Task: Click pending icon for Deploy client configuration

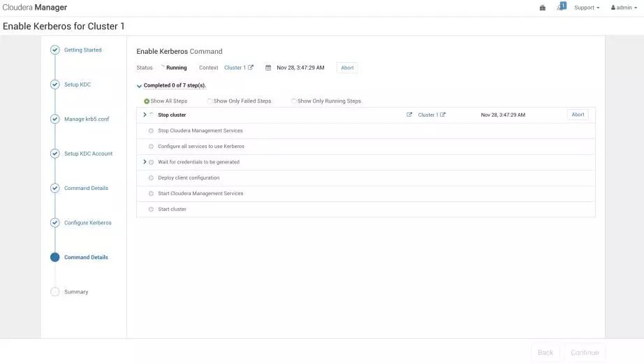Action: (x=151, y=178)
